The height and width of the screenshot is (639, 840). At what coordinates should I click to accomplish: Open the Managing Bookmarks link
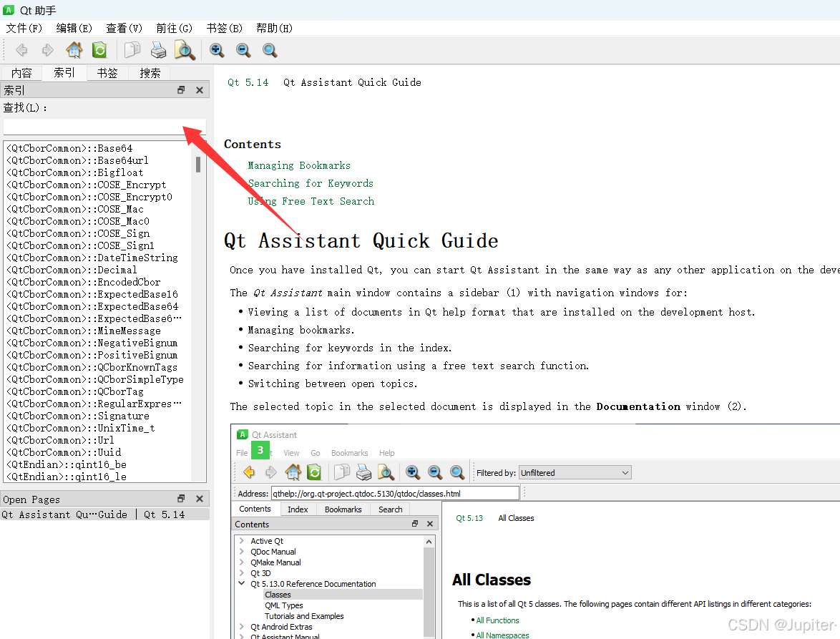click(x=299, y=165)
